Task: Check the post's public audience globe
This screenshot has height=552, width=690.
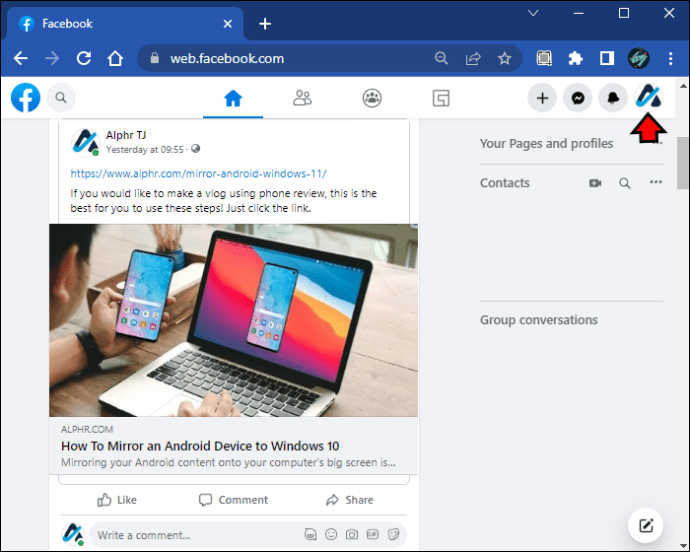Action: tap(196, 149)
